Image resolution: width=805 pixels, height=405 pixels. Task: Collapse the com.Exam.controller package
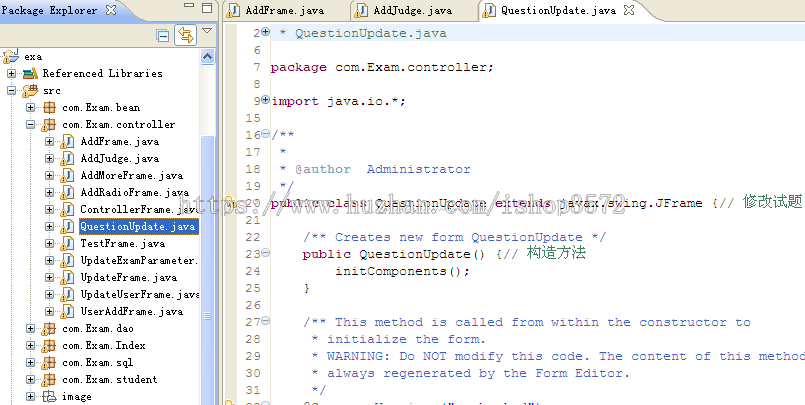(x=30, y=124)
